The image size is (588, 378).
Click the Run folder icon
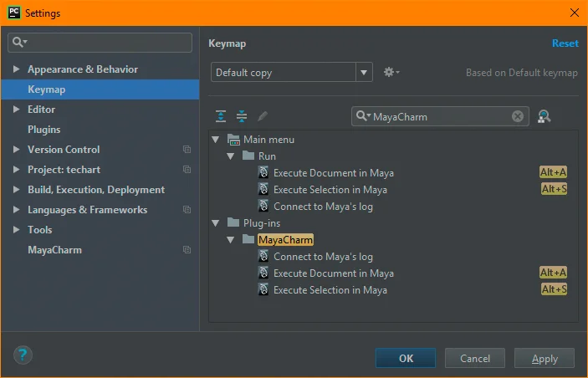pyautogui.click(x=248, y=156)
